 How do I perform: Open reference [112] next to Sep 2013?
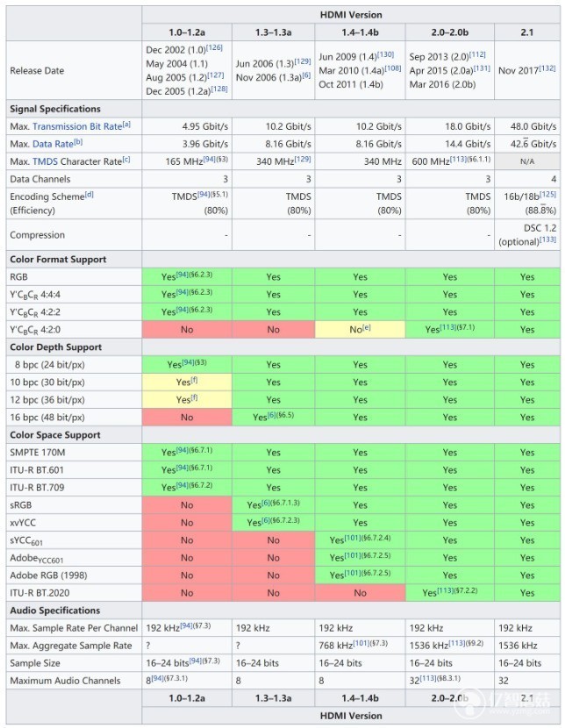pos(477,54)
